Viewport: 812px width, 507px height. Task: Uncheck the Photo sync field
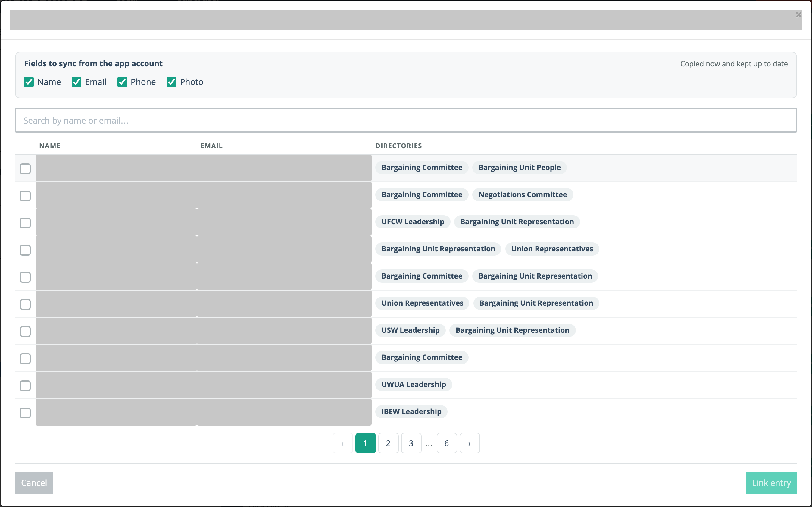[x=171, y=82]
